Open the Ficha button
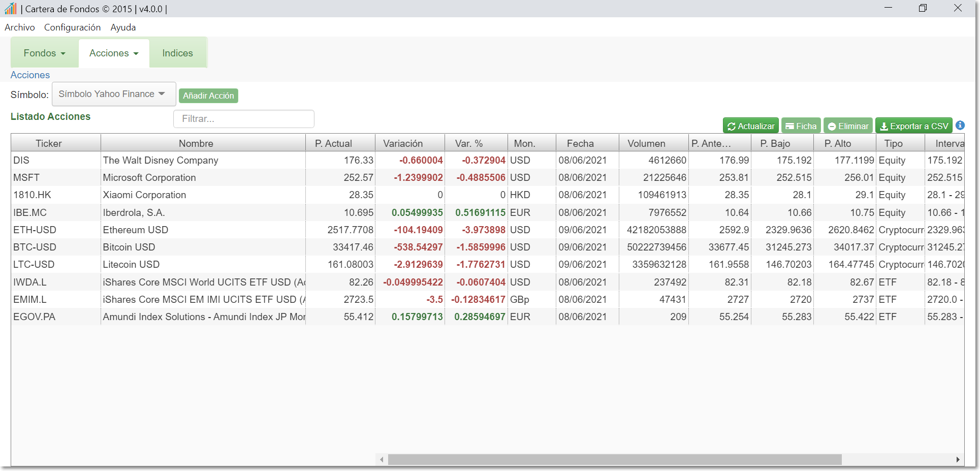 click(x=801, y=126)
